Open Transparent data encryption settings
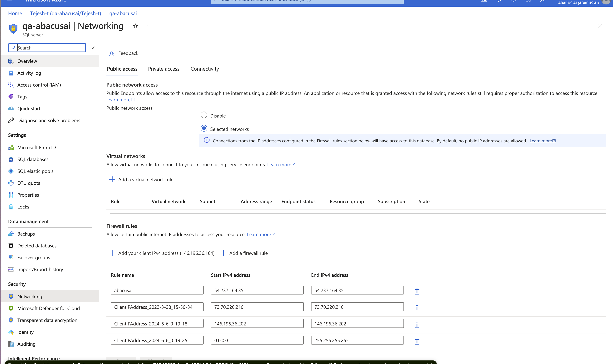 click(47, 320)
